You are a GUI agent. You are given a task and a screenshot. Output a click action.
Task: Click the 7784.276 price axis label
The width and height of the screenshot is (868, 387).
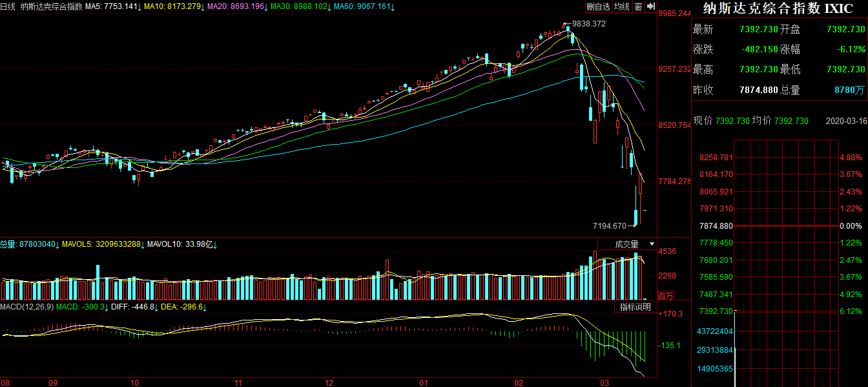pyautogui.click(x=674, y=182)
